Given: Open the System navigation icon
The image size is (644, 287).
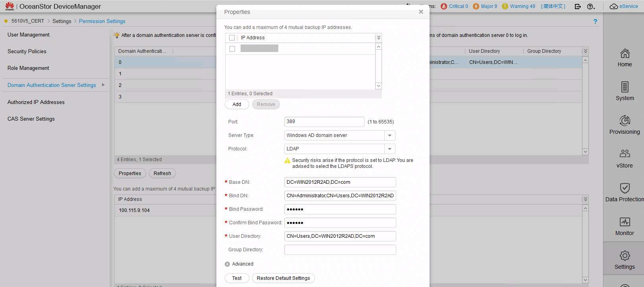Looking at the screenshot, I should (x=625, y=87).
